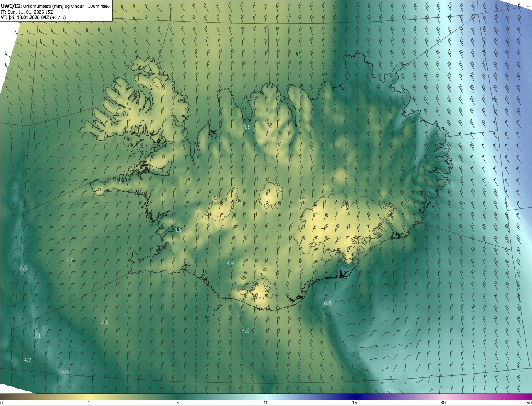Click the 3.8 value label on the map

(105, 322)
